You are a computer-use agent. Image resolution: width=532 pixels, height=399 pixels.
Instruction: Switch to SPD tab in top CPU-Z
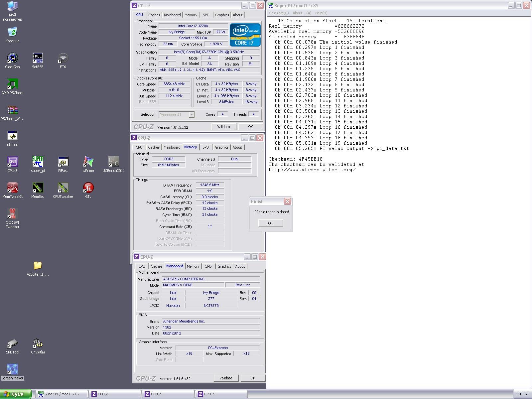[206, 15]
